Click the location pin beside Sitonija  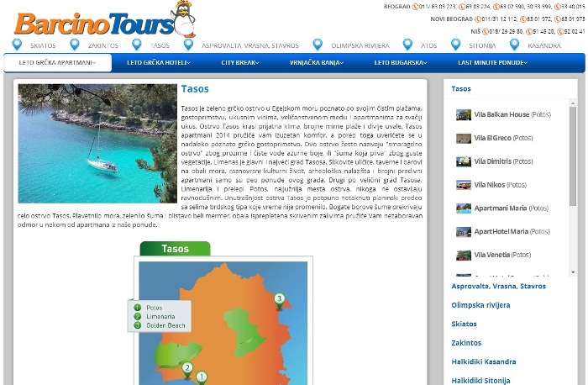pos(455,45)
